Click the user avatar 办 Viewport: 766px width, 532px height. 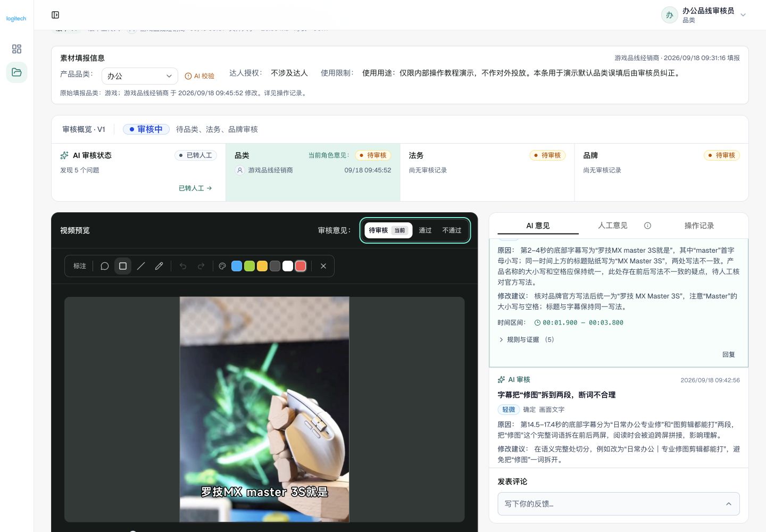669,15
